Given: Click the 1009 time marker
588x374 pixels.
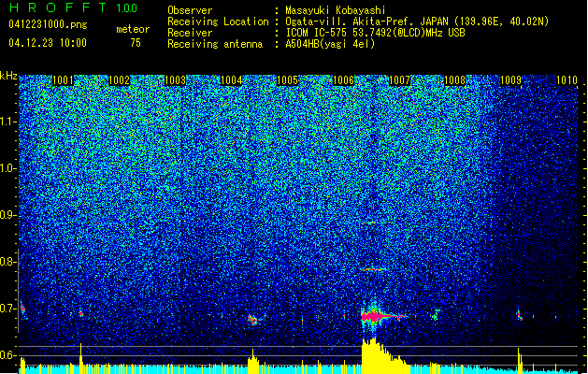Looking at the screenshot, I should pyautogui.click(x=511, y=80).
